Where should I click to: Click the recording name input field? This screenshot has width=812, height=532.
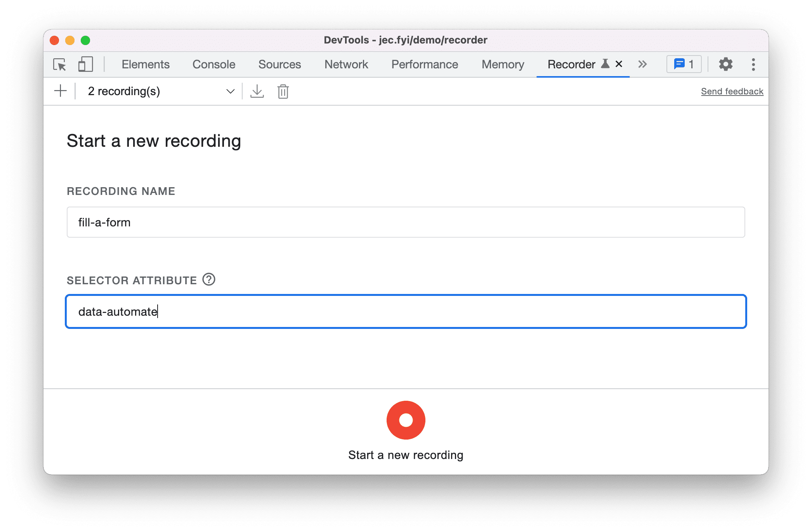[x=407, y=223]
